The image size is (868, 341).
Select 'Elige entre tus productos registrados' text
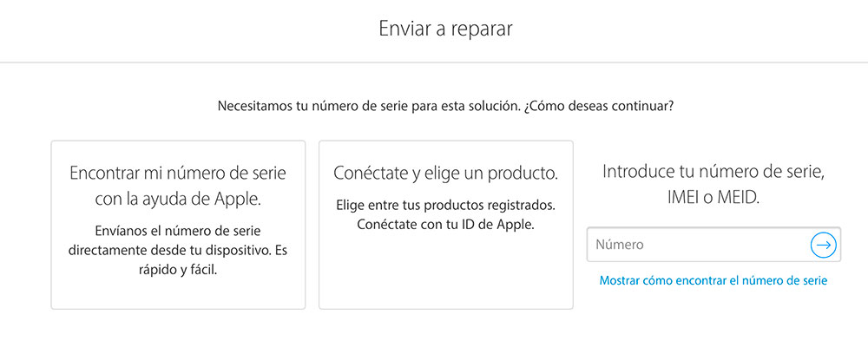[x=445, y=206]
